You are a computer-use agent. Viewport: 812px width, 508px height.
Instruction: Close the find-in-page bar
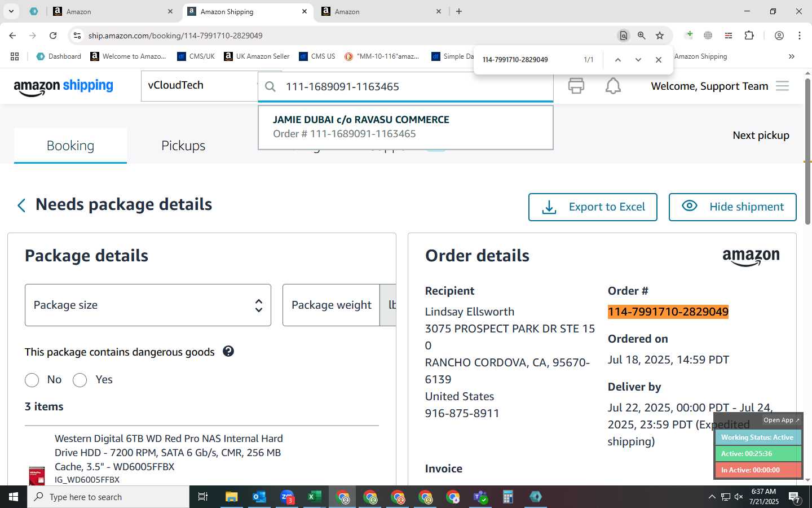tap(659, 60)
